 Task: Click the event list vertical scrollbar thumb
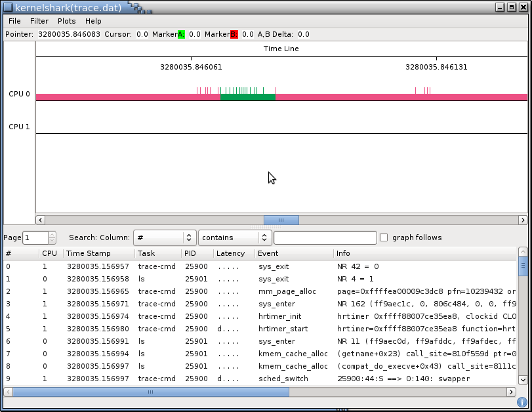point(523,266)
